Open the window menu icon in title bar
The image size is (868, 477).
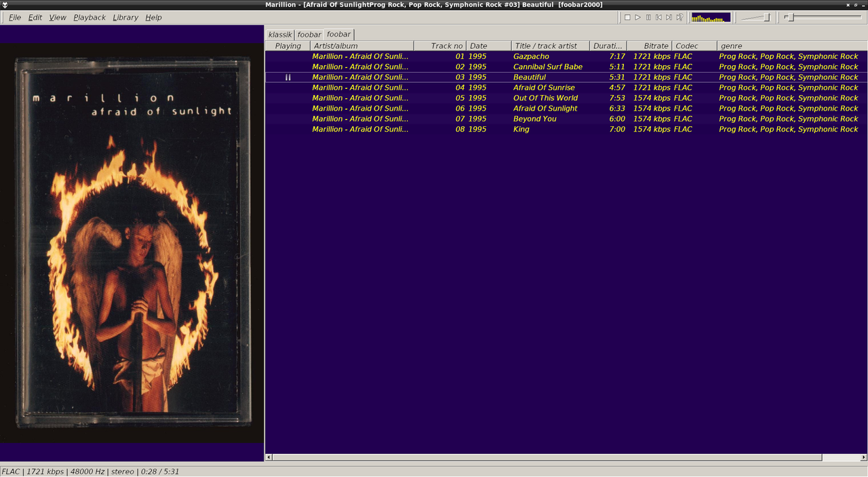tap(5, 5)
